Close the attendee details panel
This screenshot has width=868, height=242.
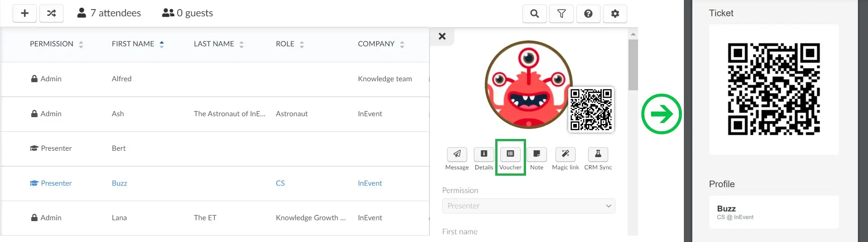click(x=442, y=36)
